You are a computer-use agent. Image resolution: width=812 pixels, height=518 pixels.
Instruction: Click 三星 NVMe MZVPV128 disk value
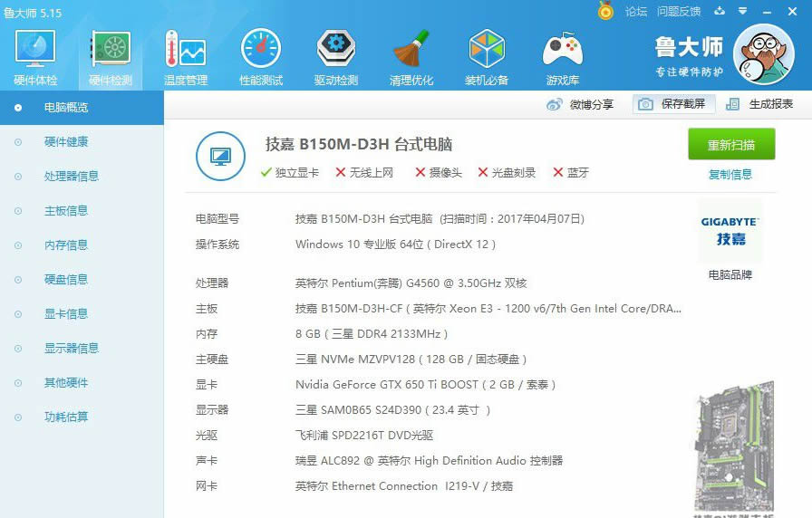411,360
